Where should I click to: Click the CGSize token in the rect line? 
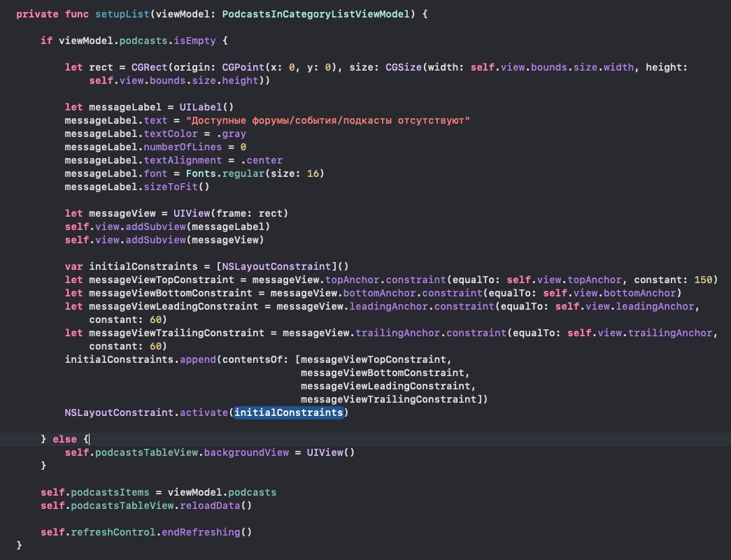click(x=404, y=67)
